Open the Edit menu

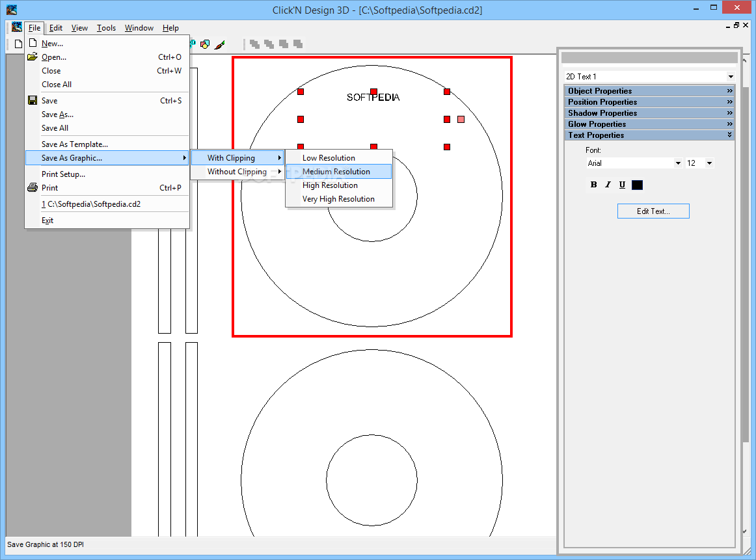tap(56, 28)
